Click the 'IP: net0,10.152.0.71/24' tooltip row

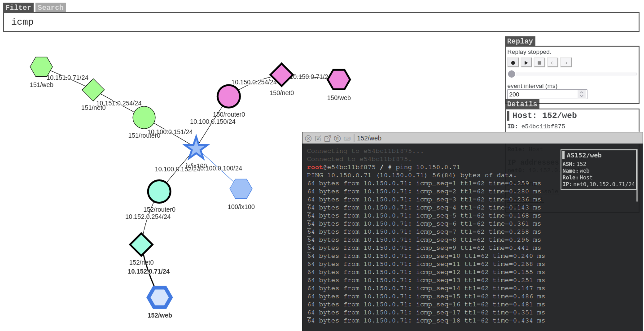tap(598, 184)
